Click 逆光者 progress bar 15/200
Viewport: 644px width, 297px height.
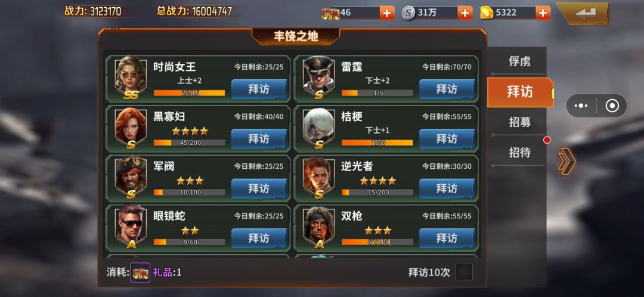pos(377,192)
